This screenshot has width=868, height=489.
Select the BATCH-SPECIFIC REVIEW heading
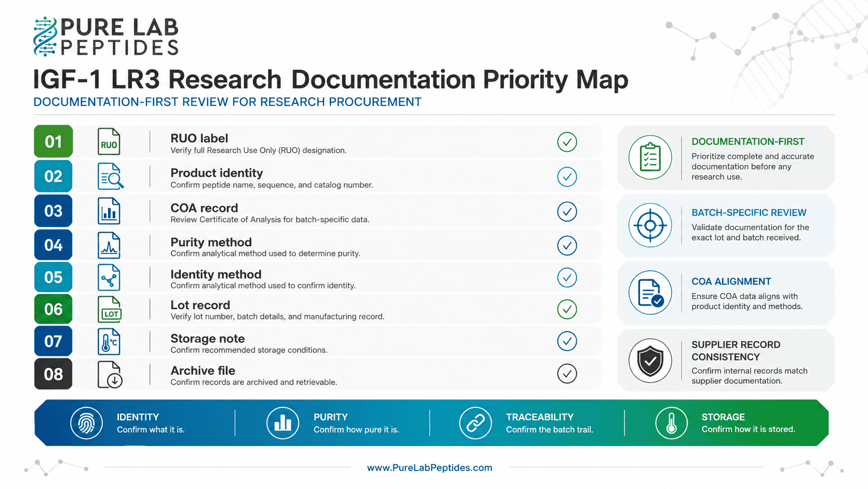pos(749,213)
